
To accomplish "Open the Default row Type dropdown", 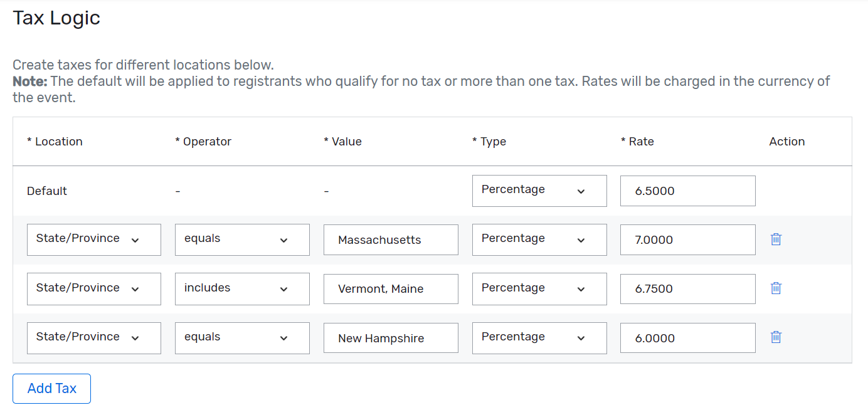I will click(x=539, y=190).
